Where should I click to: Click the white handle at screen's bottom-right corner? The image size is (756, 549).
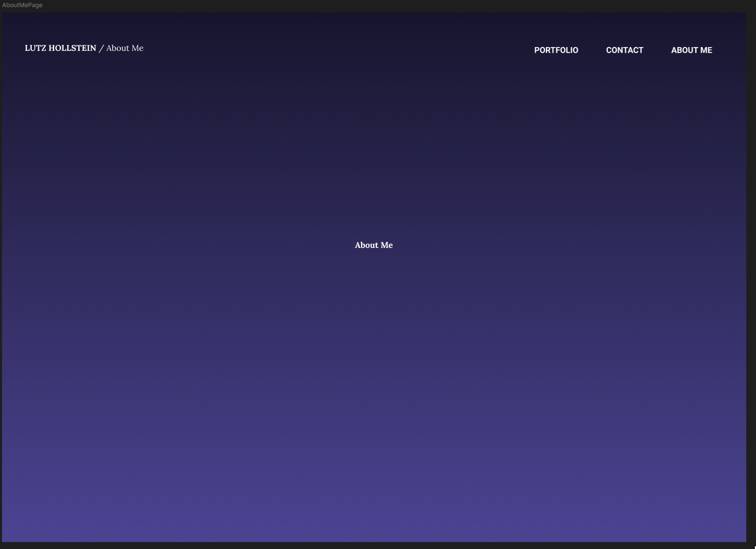tap(754, 547)
